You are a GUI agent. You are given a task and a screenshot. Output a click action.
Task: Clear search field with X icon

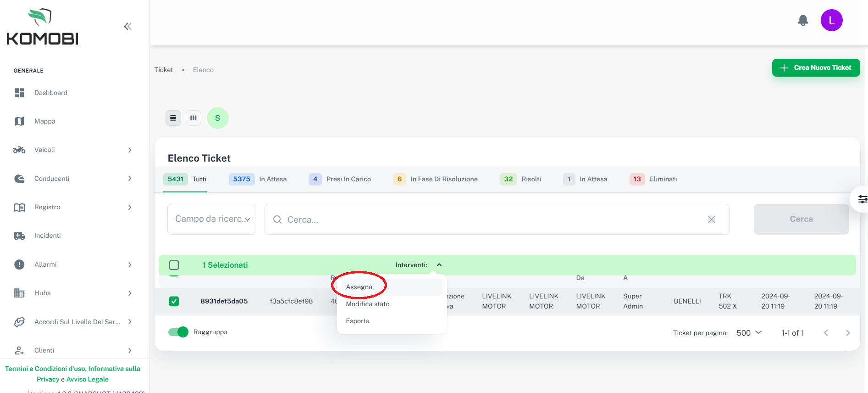point(711,219)
